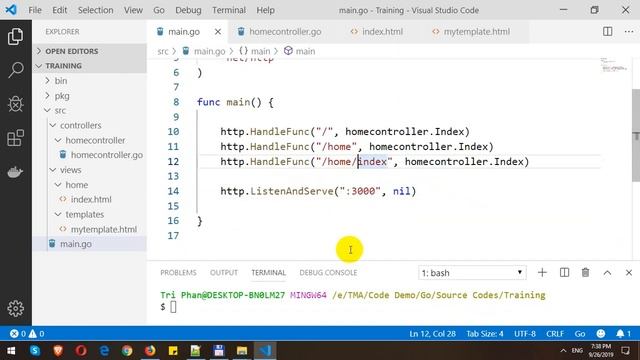
Task: Open the Debug view in activity bar
Action: click(x=16, y=104)
